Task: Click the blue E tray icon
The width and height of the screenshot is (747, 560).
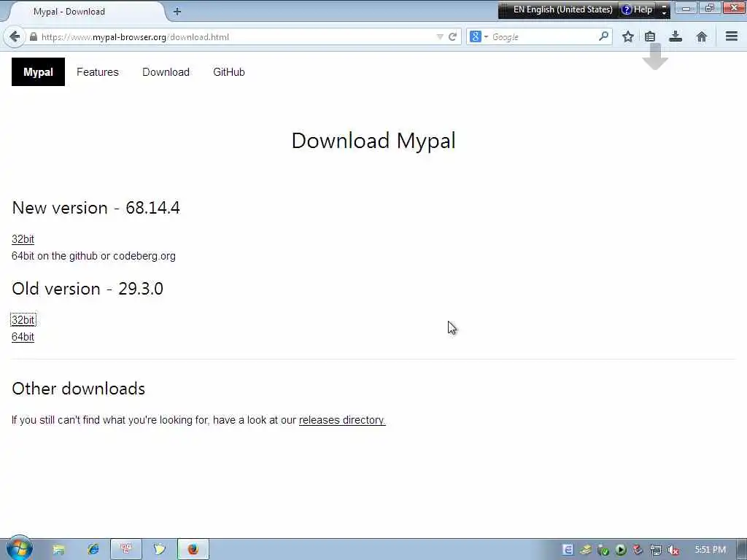Action: click(568, 550)
